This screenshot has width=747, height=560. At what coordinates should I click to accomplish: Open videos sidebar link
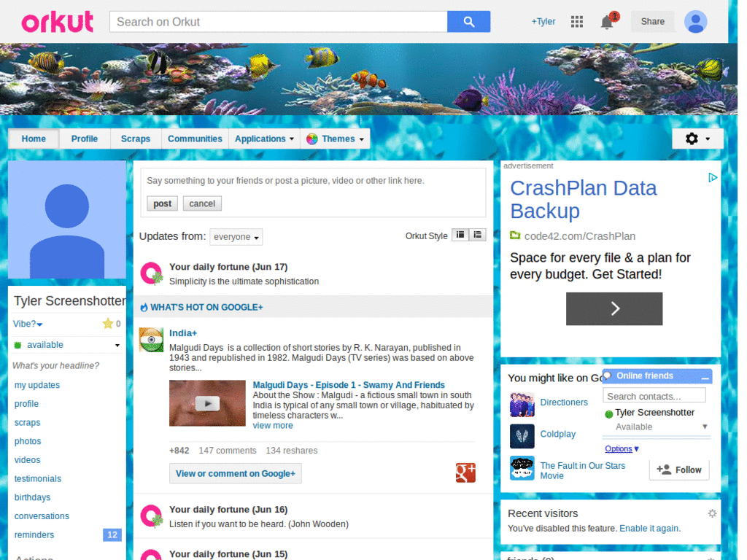tap(27, 460)
